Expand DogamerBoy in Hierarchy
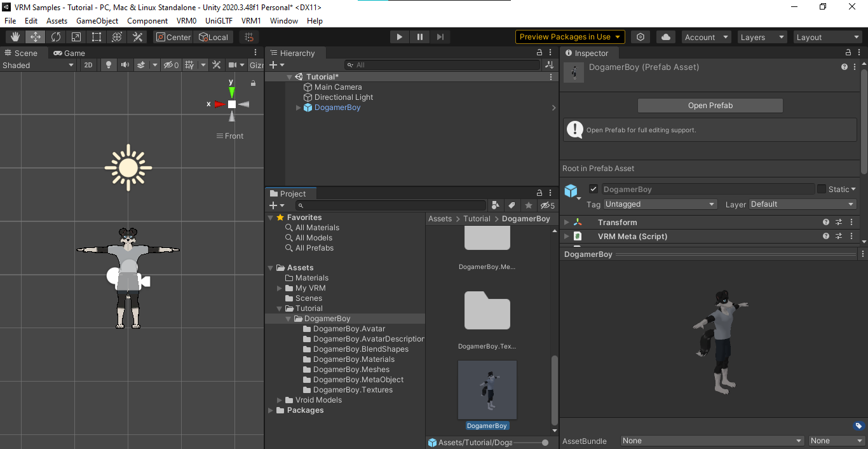 pos(299,107)
